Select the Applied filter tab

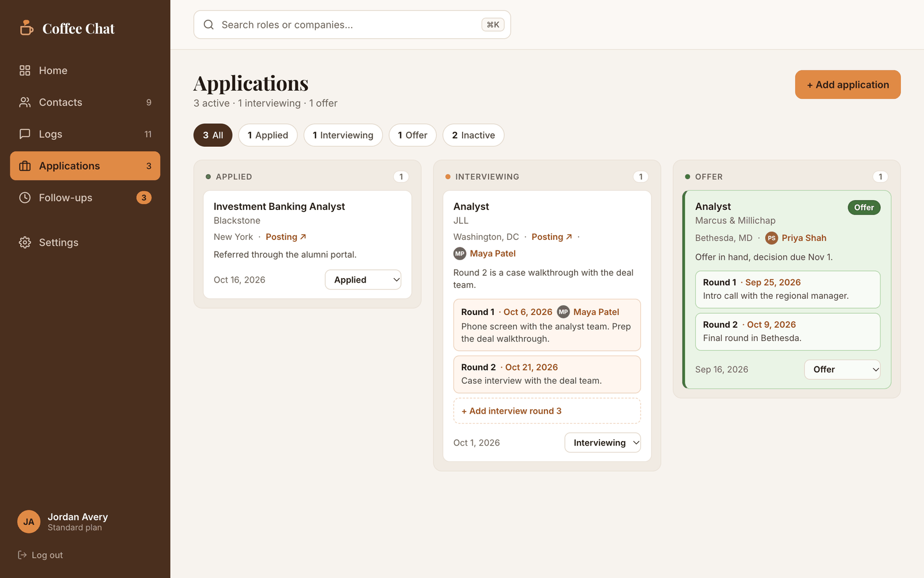[x=268, y=135]
